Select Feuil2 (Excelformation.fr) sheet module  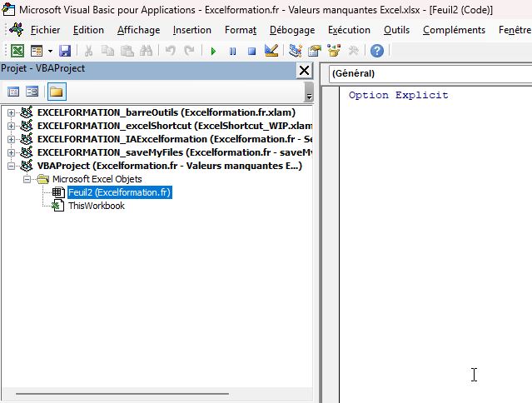(119, 192)
